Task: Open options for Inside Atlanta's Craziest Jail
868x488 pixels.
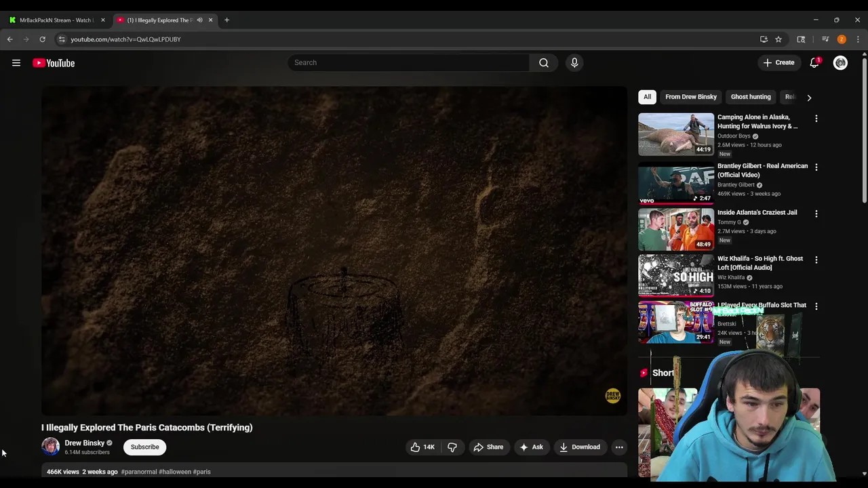Action: point(816,213)
